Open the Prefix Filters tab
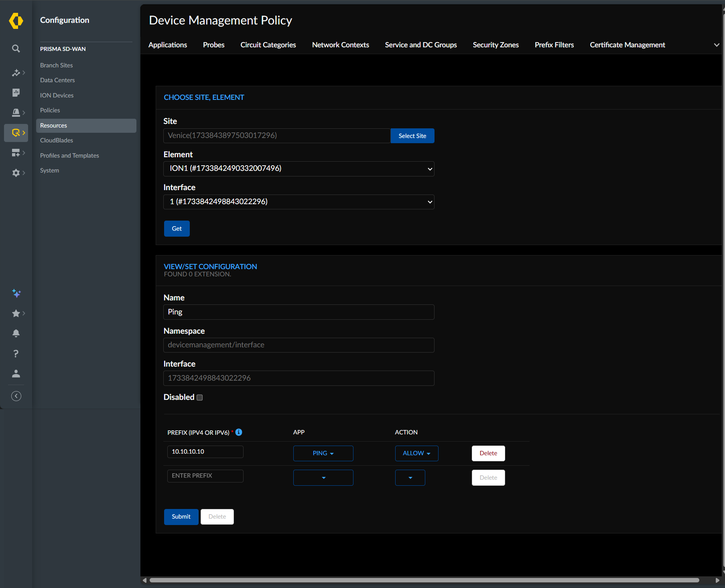The width and height of the screenshot is (725, 588). tap(554, 45)
